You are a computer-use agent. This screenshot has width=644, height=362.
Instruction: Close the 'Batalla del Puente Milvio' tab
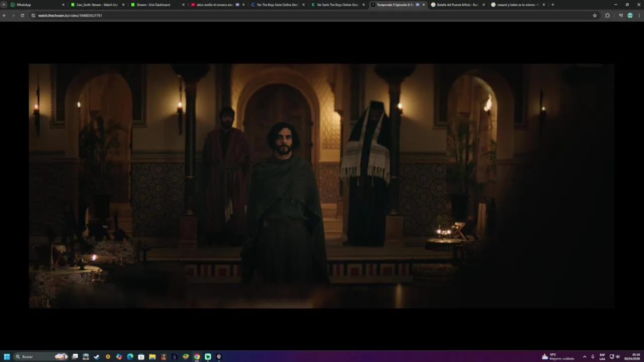tap(484, 5)
